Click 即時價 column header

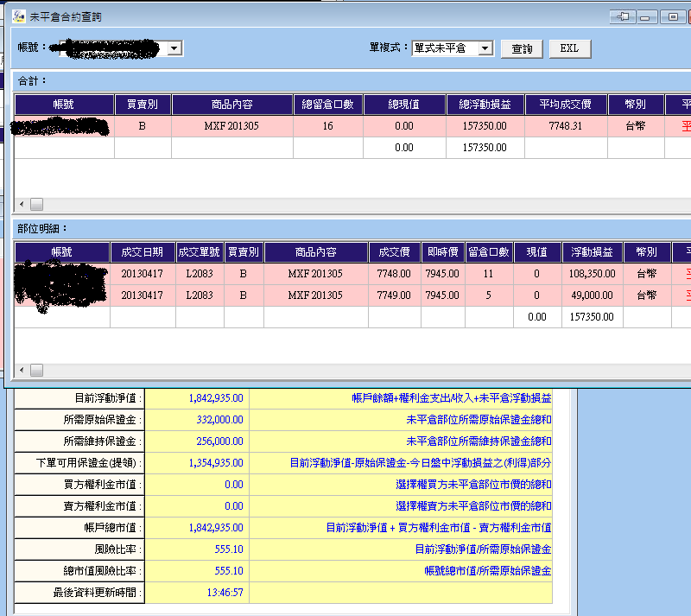pyautogui.click(x=442, y=252)
